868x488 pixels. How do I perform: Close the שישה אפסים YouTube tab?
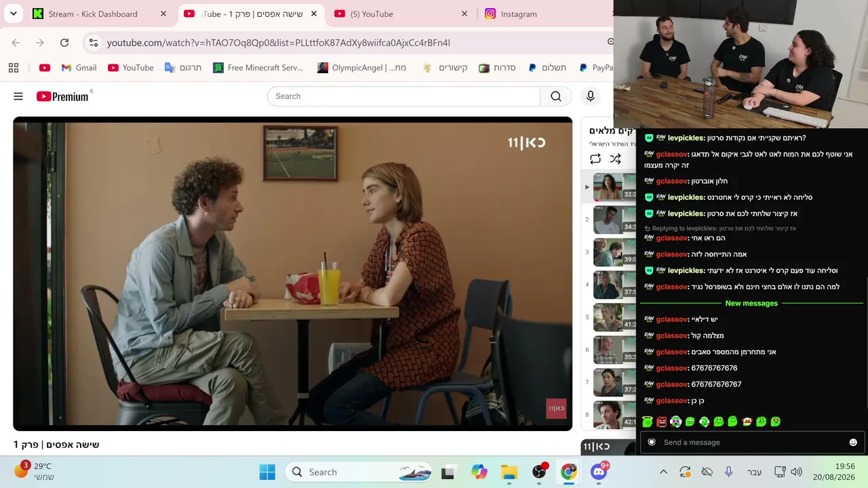click(314, 14)
